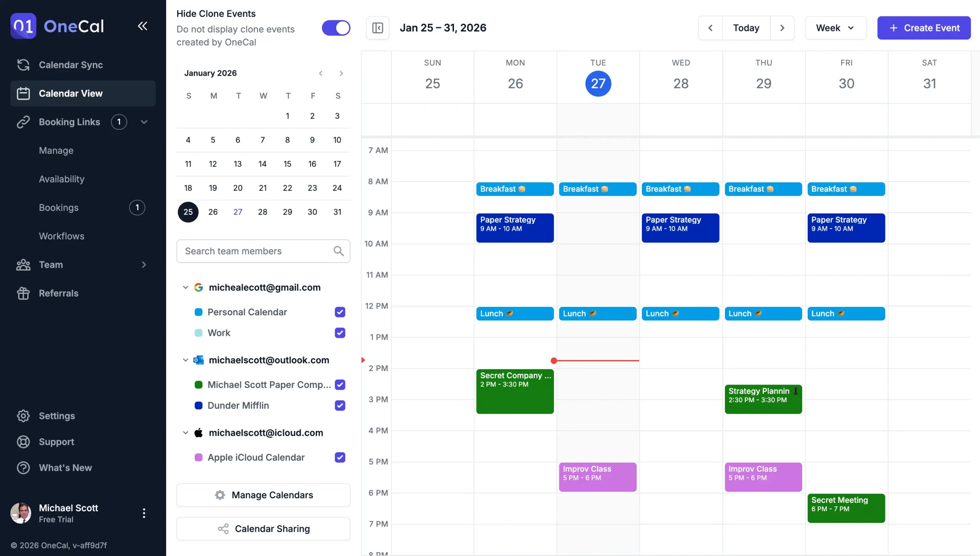The height and width of the screenshot is (556, 980).
Task: Open the Workflows menu item
Action: click(62, 236)
